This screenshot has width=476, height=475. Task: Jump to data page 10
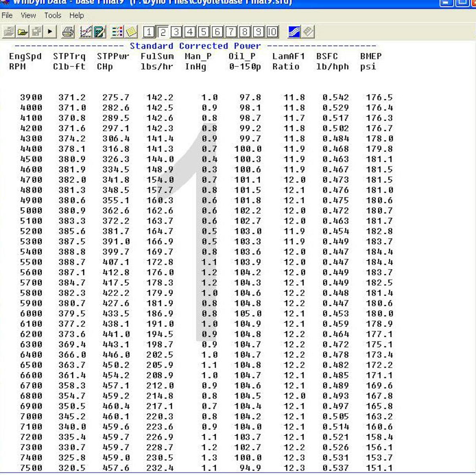(x=272, y=32)
